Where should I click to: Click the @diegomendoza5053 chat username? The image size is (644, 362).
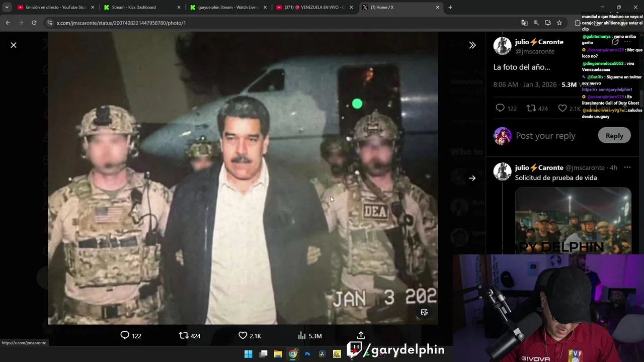(x=603, y=63)
